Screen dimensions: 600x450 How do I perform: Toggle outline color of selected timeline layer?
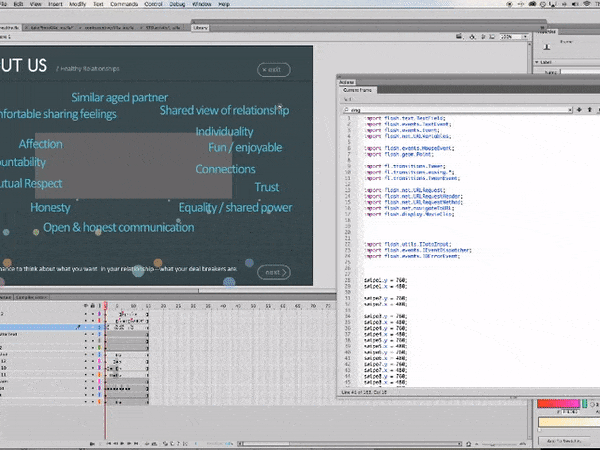(100, 327)
